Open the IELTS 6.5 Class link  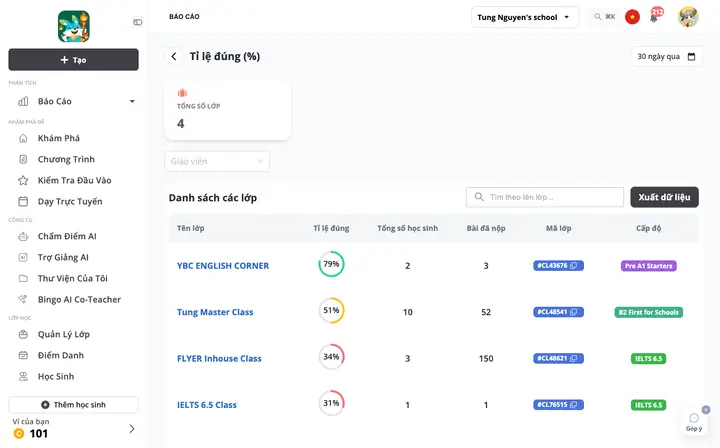tap(207, 405)
